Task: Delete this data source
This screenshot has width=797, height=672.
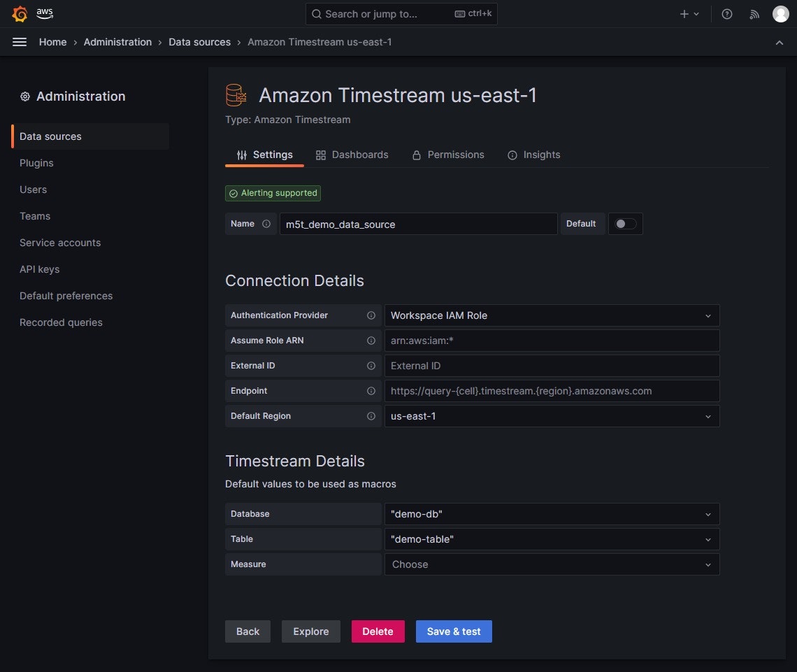Action: pyautogui.click(x=378, y=631)
